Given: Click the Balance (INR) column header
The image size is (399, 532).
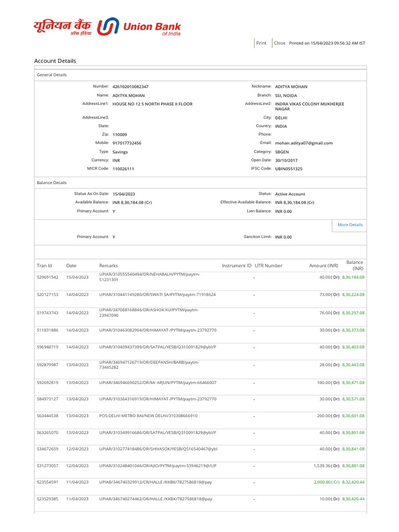Looking at the screenshot, I should [x=355, y=265].
